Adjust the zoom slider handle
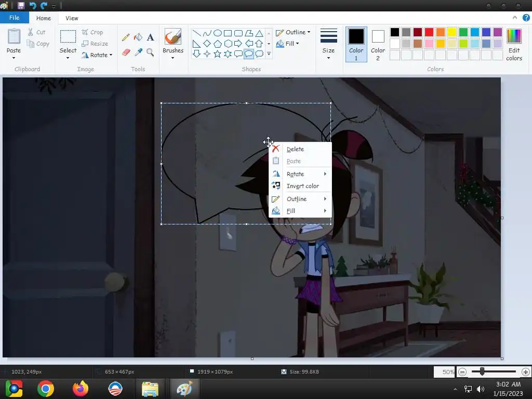Viewport: 532px width, 399px height. [x=482, y=372]
